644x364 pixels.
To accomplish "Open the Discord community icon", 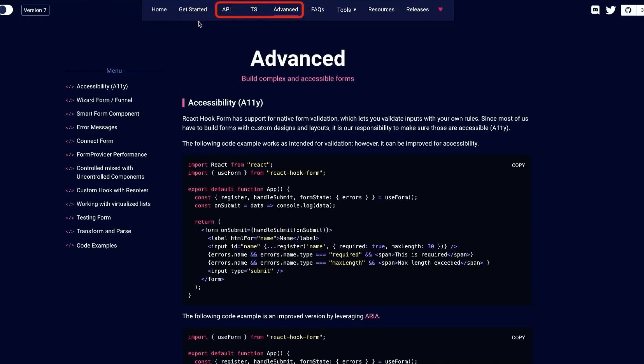I will (595, 10).
